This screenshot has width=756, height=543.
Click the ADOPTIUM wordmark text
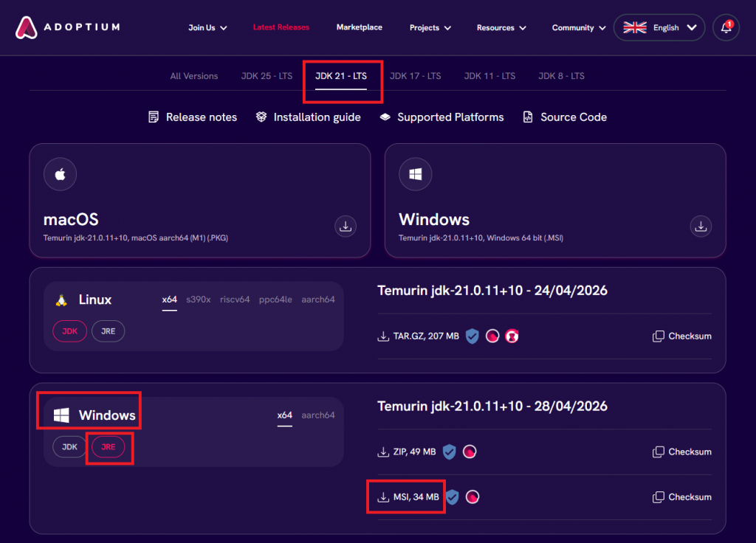point(82,27)
